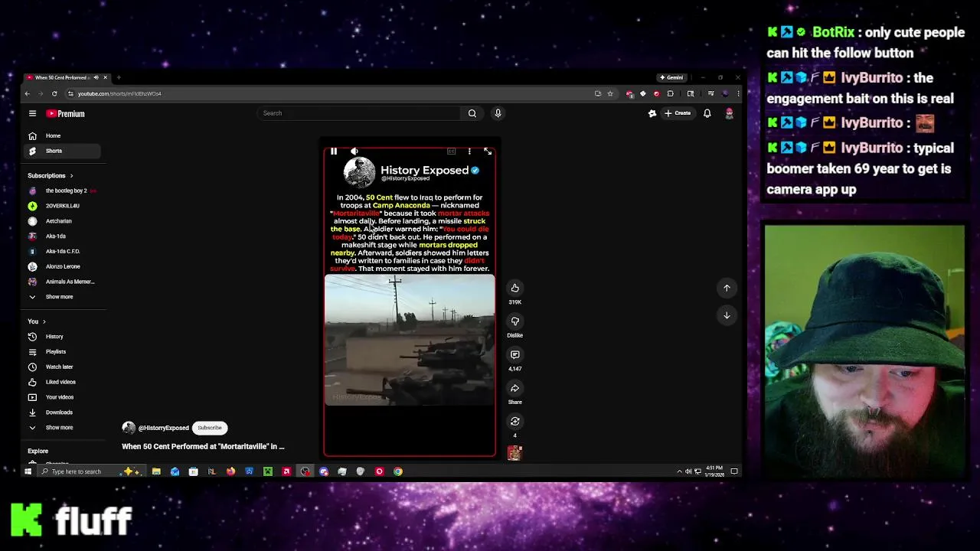This screenshot has height=551, width=980.
Task: Pause the Shorts video
Action: [x=334, y=152]
